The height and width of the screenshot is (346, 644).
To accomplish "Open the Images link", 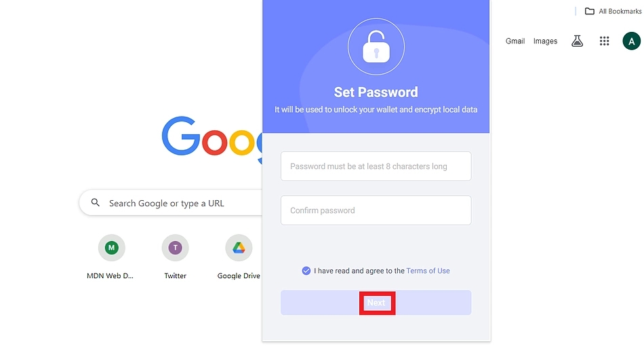I will (x=545, y=41).
